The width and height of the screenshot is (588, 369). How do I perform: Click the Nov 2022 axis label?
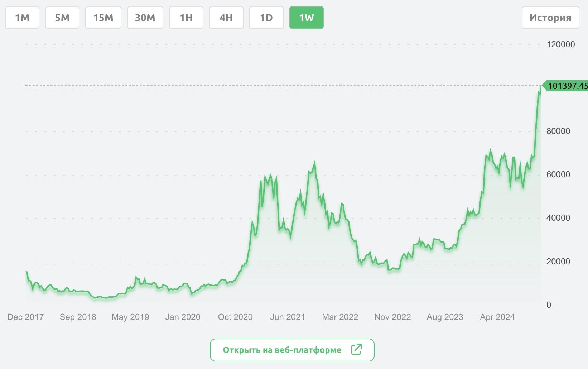point(392,317)
